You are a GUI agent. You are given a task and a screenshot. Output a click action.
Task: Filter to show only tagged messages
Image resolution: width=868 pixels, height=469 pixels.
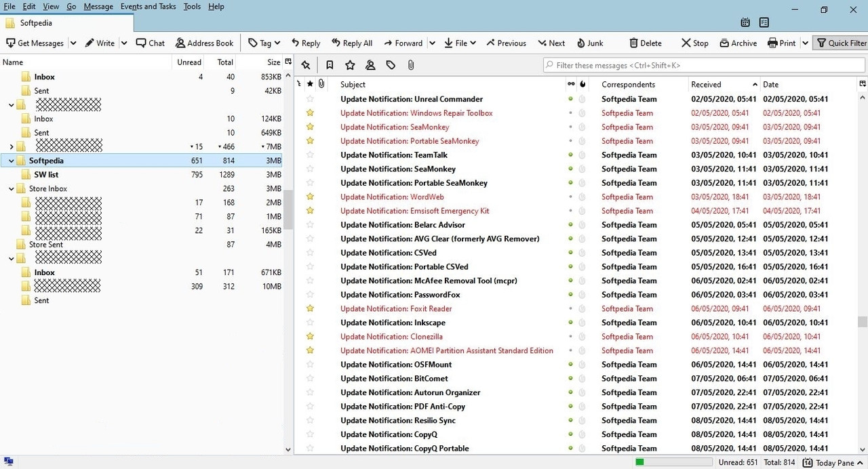click(x=391, y=65)
